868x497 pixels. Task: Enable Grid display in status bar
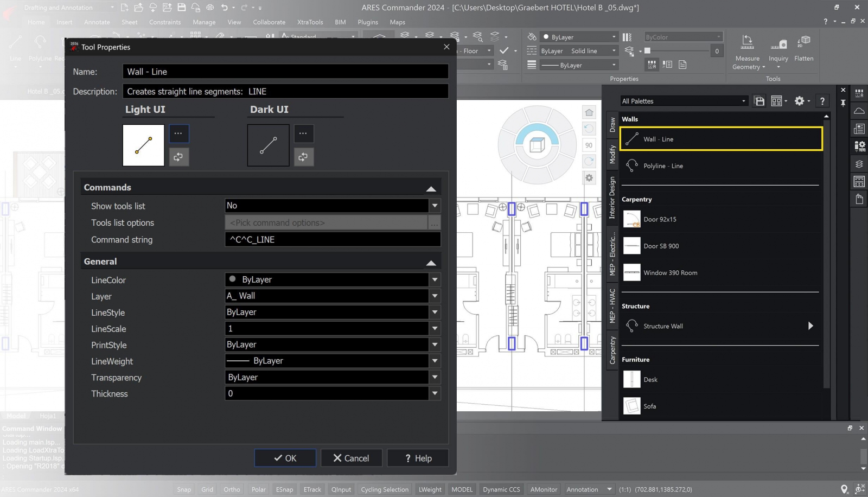207,489
